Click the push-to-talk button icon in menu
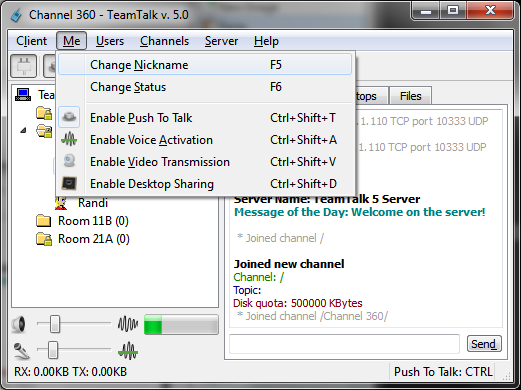The width and height of the screenshot is (521, 390). coord(69,117)
